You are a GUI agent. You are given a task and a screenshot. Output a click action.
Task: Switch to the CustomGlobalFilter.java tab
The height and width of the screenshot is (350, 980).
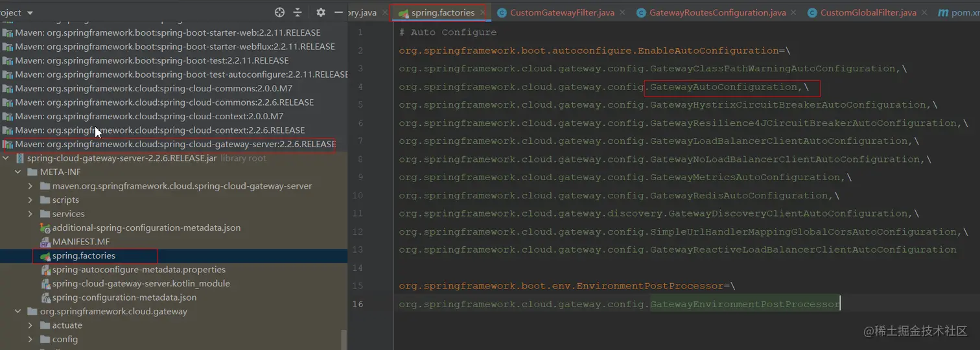868,13
